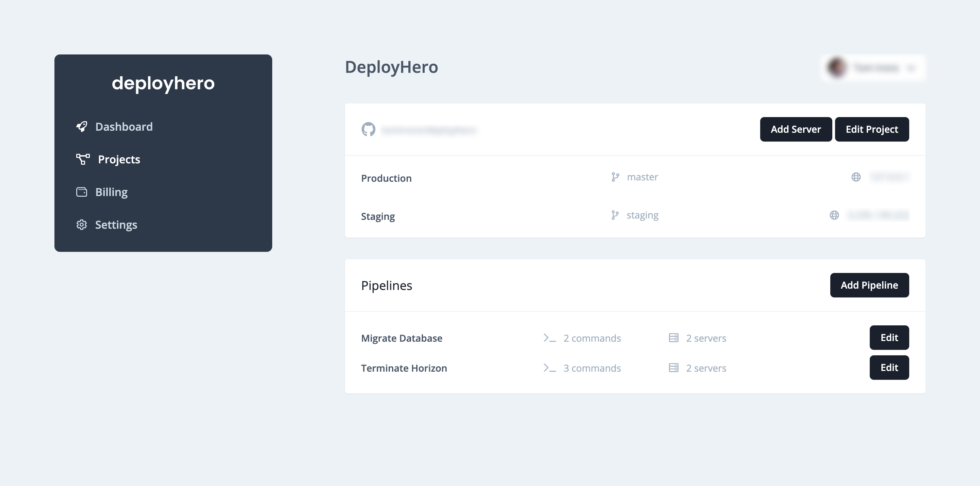This screenshot has height=486, width=980.
Task: Click Edit Project
Action: tap(872, 129)
